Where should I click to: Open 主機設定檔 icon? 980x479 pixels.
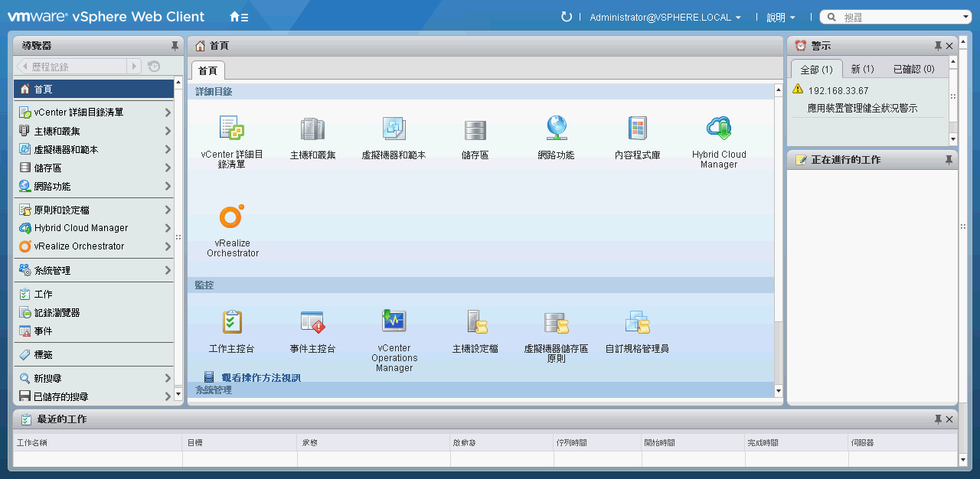pos(476,322)
